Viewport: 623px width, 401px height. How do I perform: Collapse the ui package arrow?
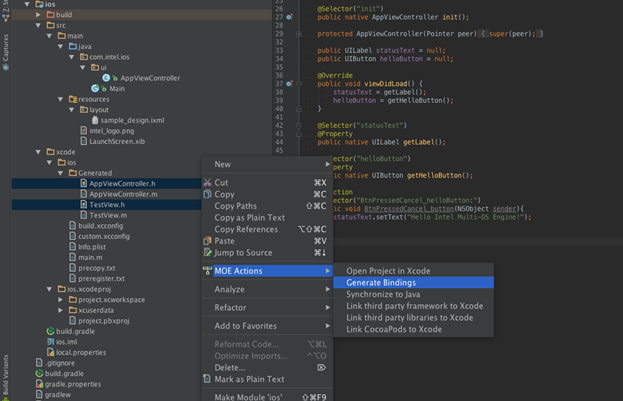click(83, 67)
